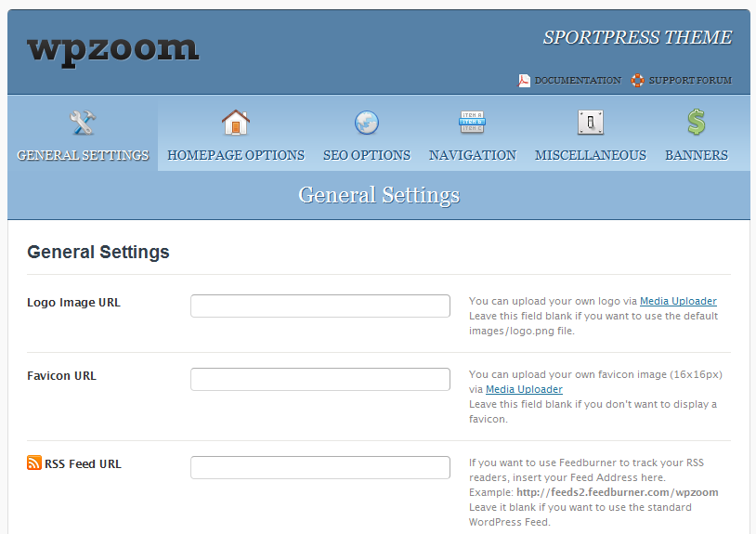Click the wrench and hammer General Settings icon
Image resolution: width=756 pixels, height=534 pixels.
[x=83, y=123]
